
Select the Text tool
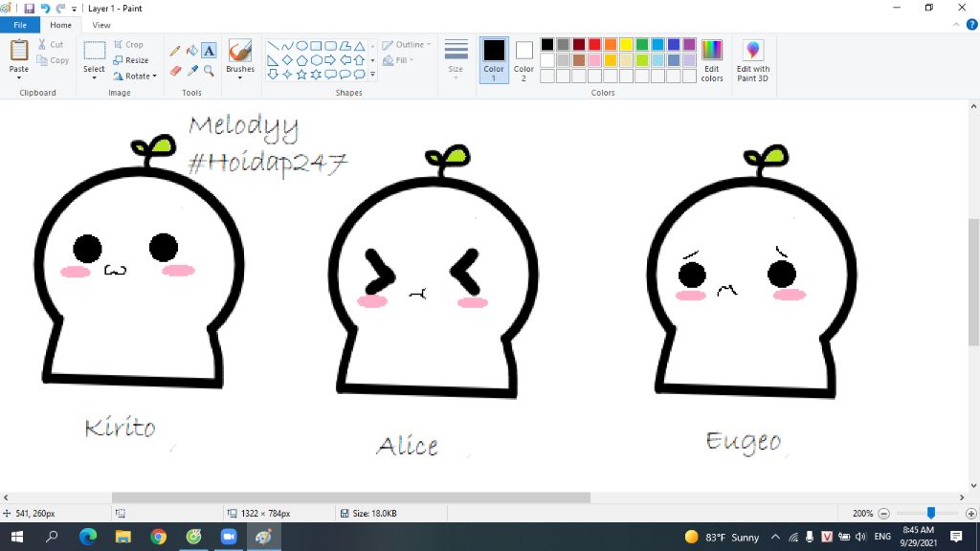pos(209,51)
